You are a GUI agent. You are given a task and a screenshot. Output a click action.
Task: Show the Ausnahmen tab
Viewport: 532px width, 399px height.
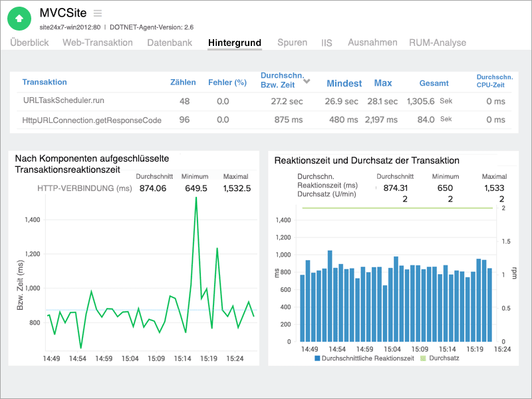tap(372, 43)
